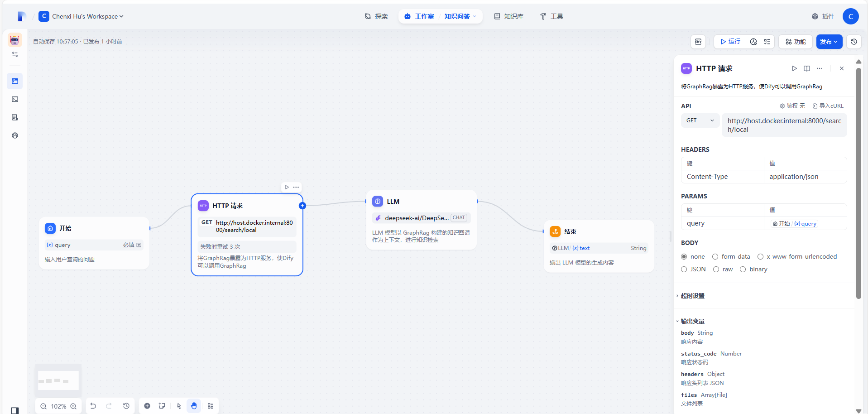
Task: Open the 探索 tab at the top
Action: point(376,16)
